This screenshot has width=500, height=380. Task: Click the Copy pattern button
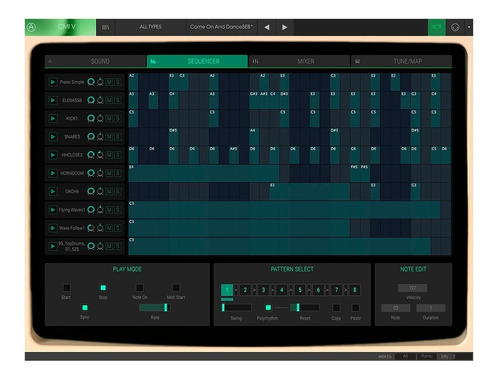pos(336,308)
